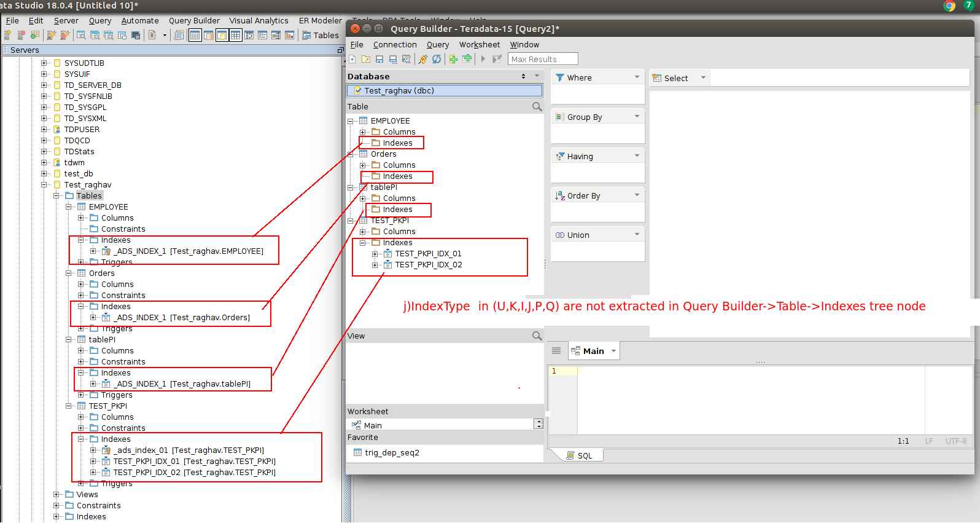
Task: Click the green tray icon showing 7
Action: [x=970, y=6]
